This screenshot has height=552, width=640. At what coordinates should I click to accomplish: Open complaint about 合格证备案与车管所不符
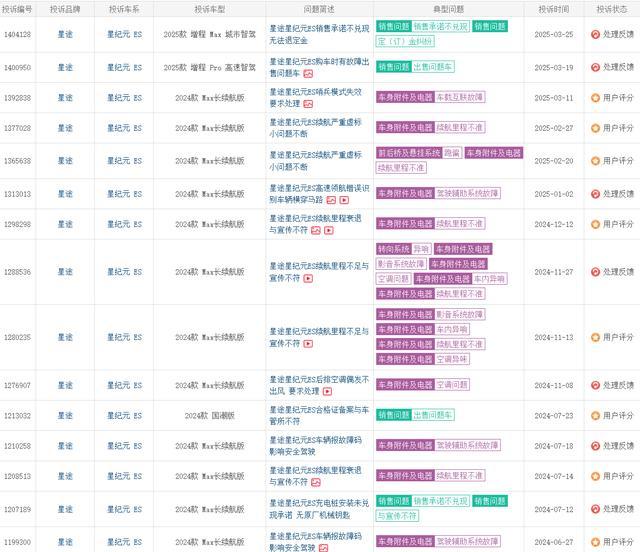pos(319,415)
